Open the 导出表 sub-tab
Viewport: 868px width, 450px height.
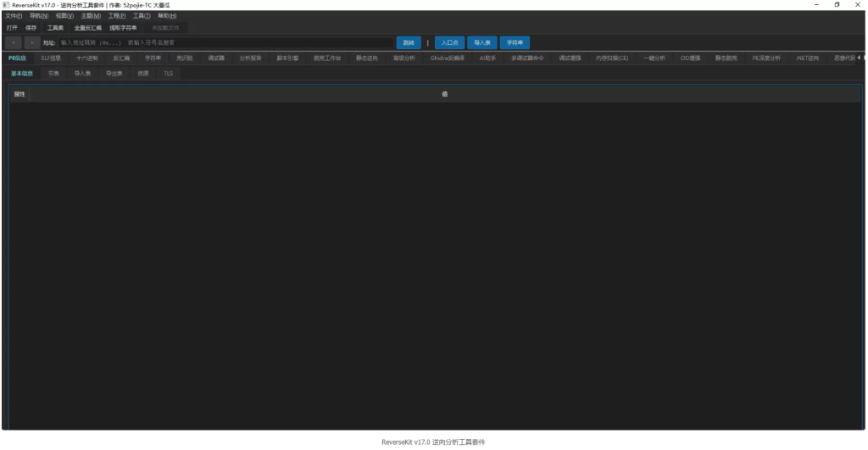114,74
